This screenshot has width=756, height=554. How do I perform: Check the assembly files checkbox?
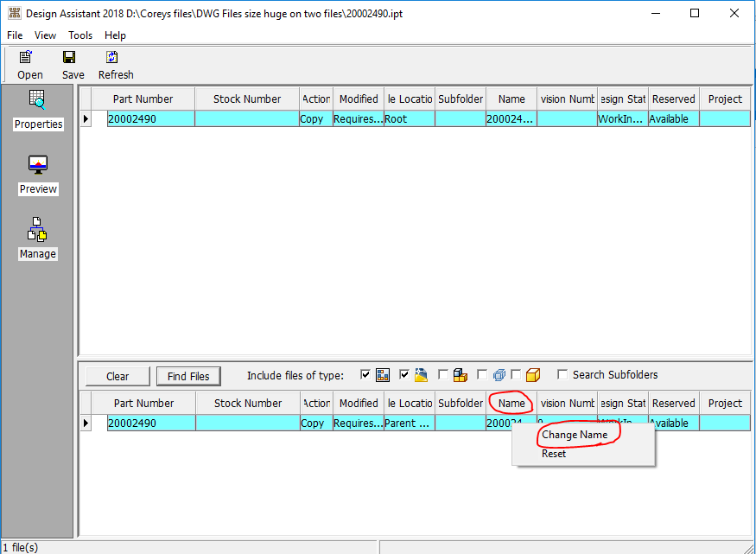click(x=443, y=374)
